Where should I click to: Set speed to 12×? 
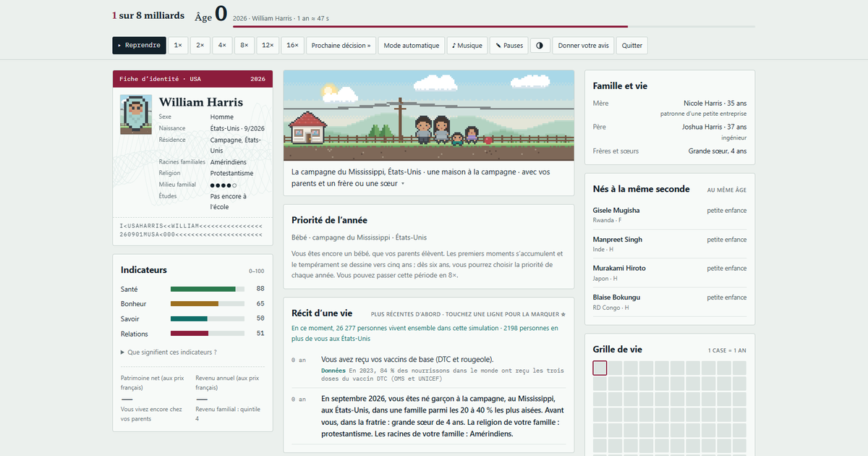coord(268,46)
